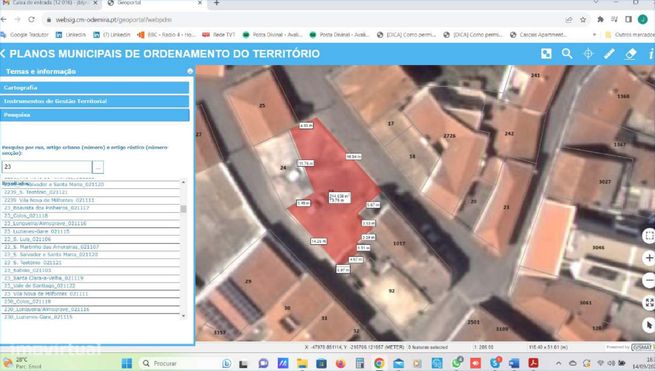
Task: Select the pointer arrow map tool
Action: (649, 325)
